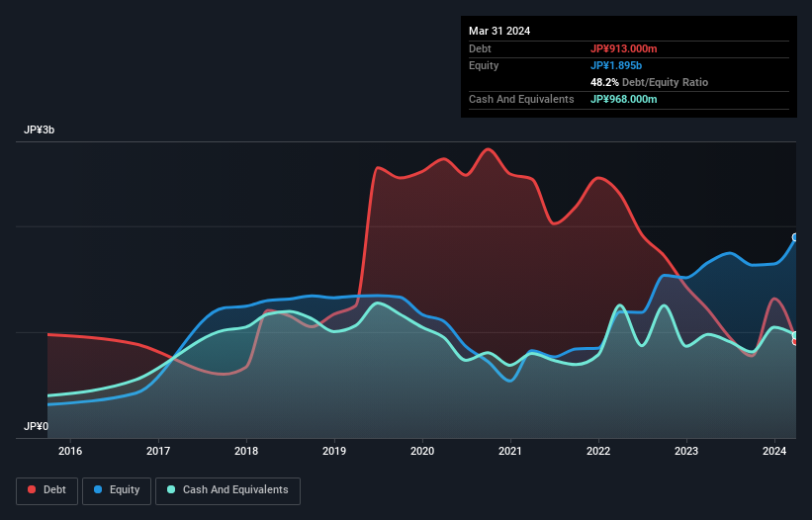Click the Equity row label in tooltip
This screenshot has height=520, width=812.
tap(484, 65)
